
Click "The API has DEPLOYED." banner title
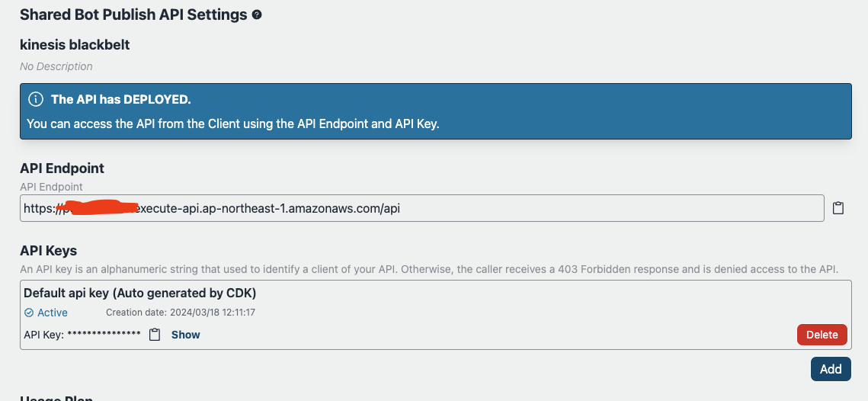pyautogui.click(x=120, y=100)
